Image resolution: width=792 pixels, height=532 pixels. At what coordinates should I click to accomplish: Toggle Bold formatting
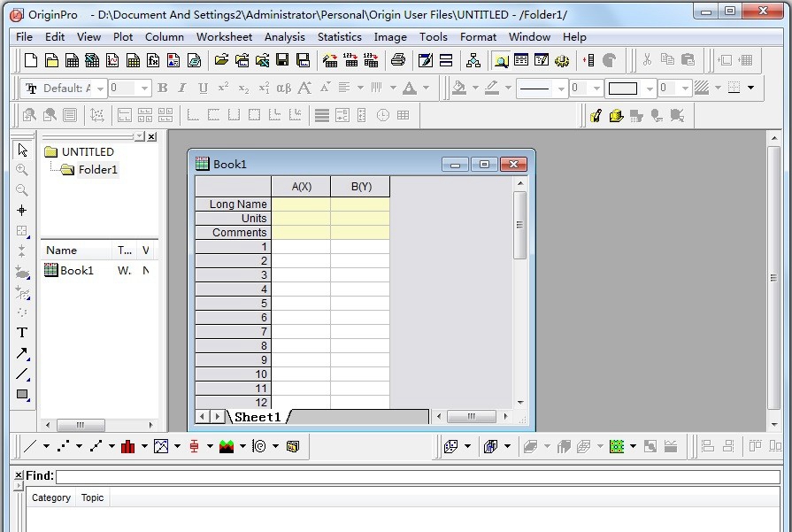click(163, 88)
